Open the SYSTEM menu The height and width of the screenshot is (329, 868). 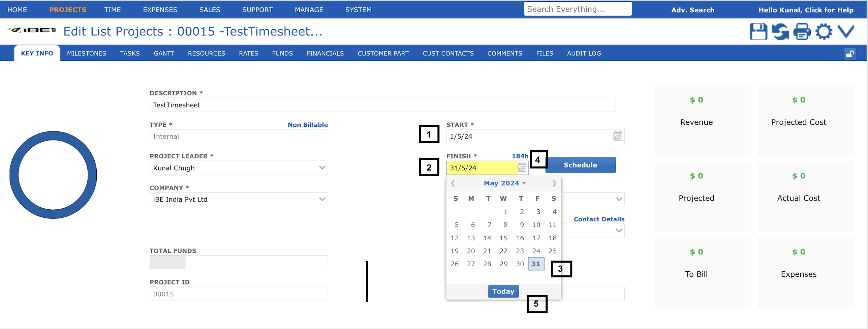click(x=358, y=10)
